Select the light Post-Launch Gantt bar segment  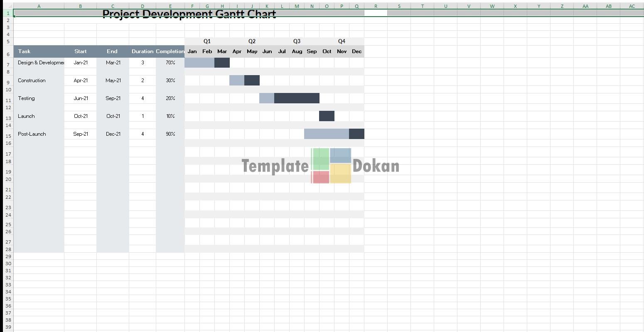[326, 134]
